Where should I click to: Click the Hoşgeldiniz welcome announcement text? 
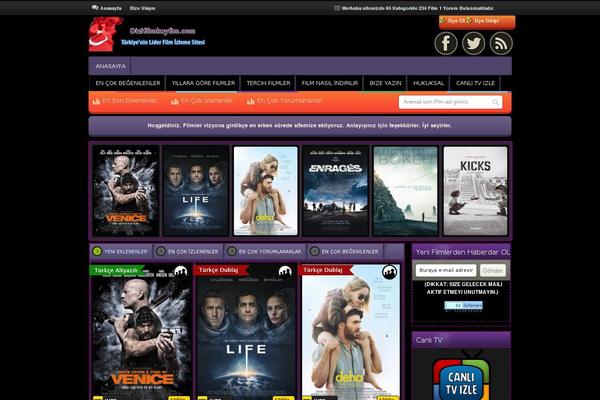(x=299, y=125)
